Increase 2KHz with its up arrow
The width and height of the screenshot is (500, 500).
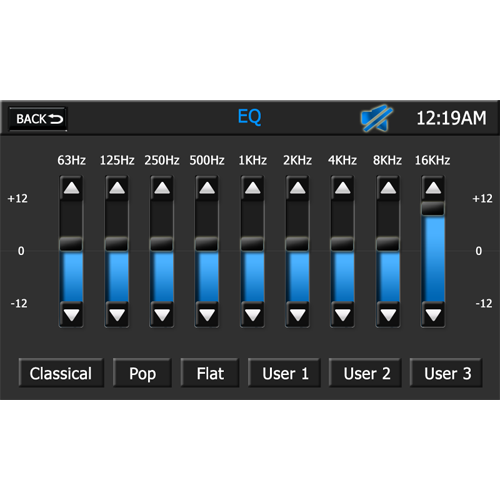pos(297,188)
